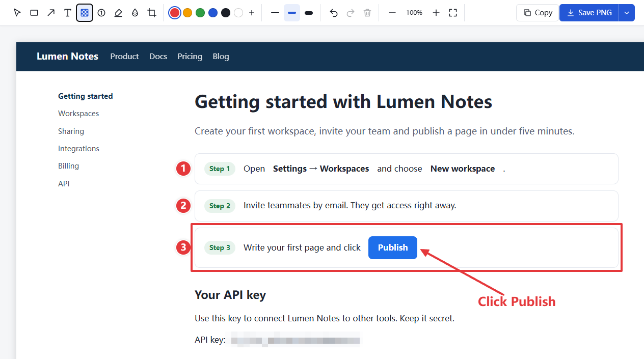This screenshot has width=644, height=359.
Task: Pick the orange color swatch
Action: 187,13
